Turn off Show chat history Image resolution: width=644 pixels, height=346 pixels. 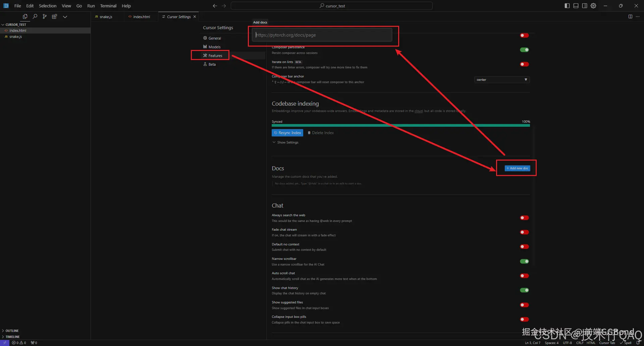[524, 290]
